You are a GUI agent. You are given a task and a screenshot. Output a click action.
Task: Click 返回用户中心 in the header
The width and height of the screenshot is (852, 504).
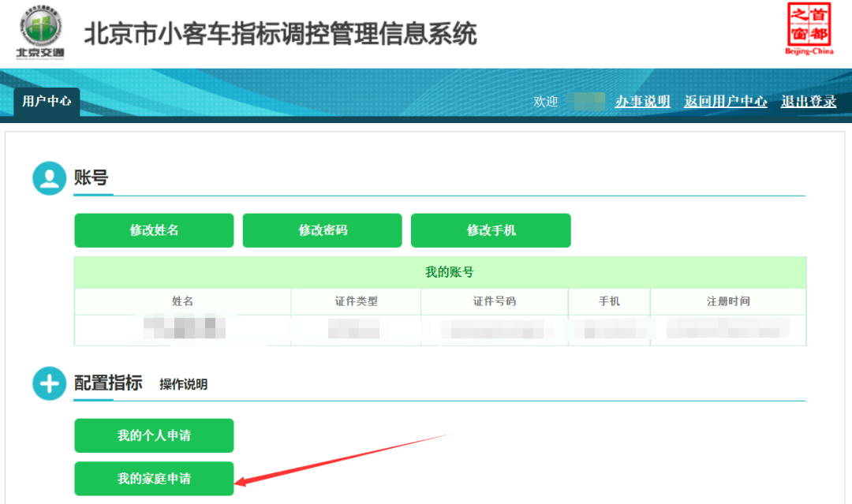point(725,102)
